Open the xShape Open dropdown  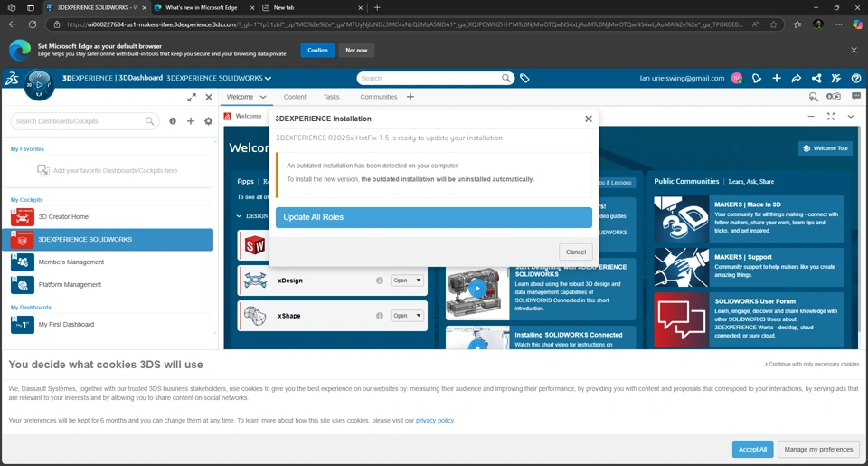pyautogui.click(x=407, y=316)
